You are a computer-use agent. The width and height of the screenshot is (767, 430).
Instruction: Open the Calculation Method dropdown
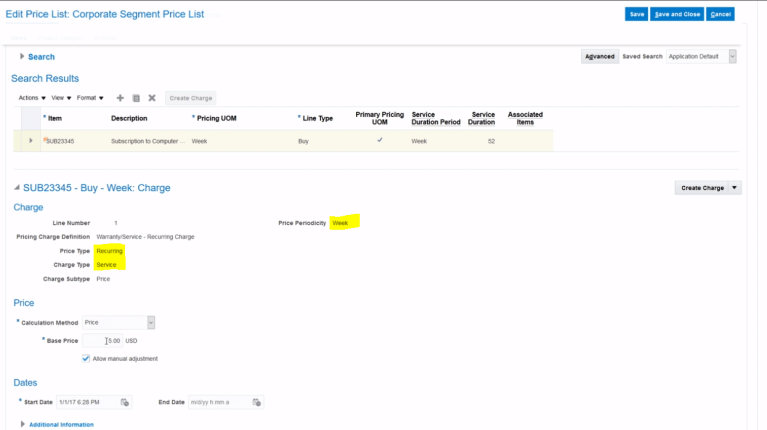(151, 322)
